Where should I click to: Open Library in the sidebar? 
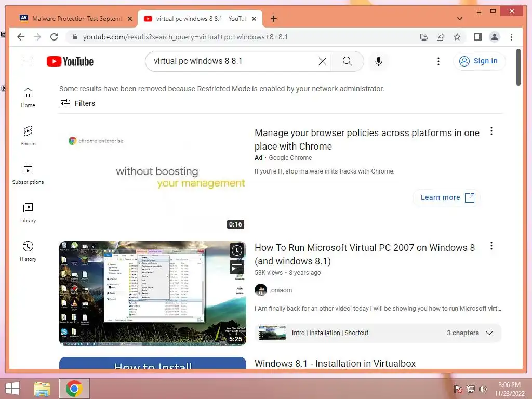pyautogui.click(x=28, y=213)
